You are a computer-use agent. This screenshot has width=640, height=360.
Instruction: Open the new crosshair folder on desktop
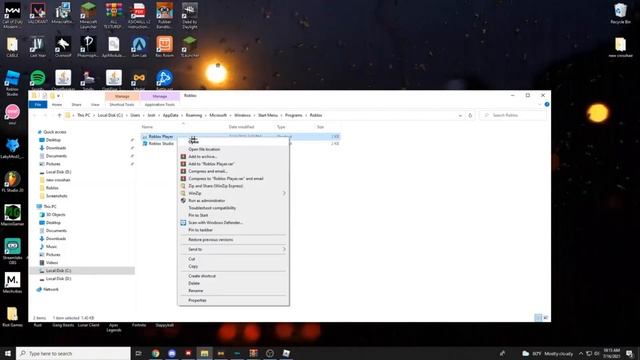620,47
